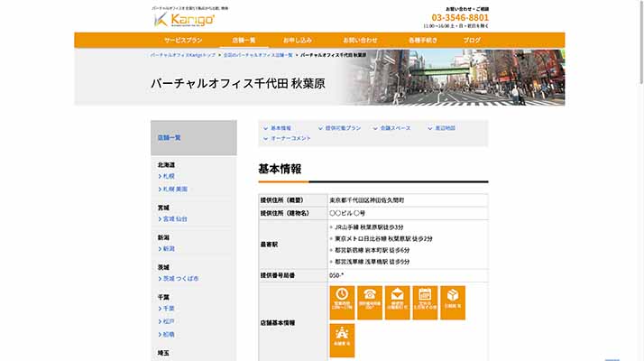Jump to 会議スペース section anchor
Viewport: 644px width, 361px height.
click(x=395, y=128)
